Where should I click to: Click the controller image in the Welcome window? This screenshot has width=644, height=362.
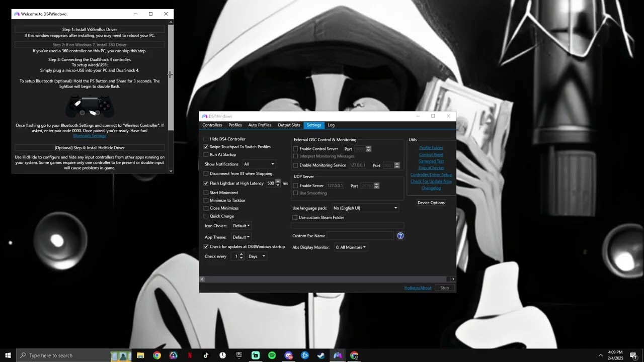[x=90, y=106]
